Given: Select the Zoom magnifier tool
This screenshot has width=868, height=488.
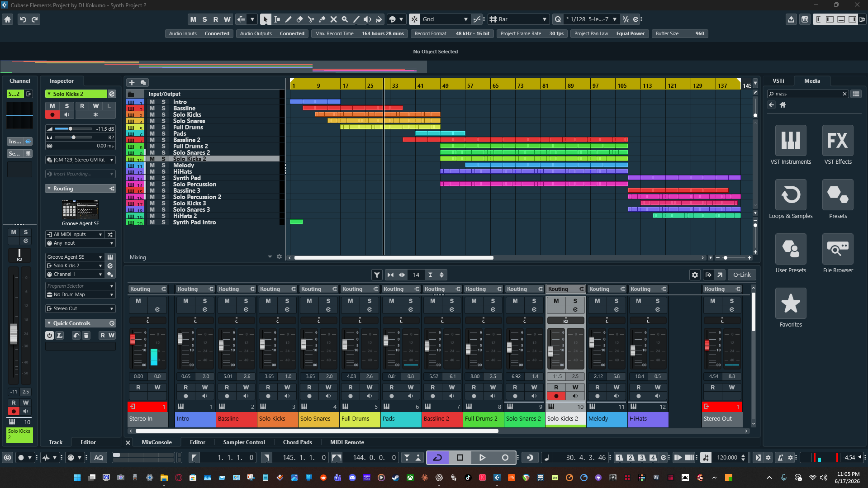Looking at the screenshot, I should coord(345,19).
